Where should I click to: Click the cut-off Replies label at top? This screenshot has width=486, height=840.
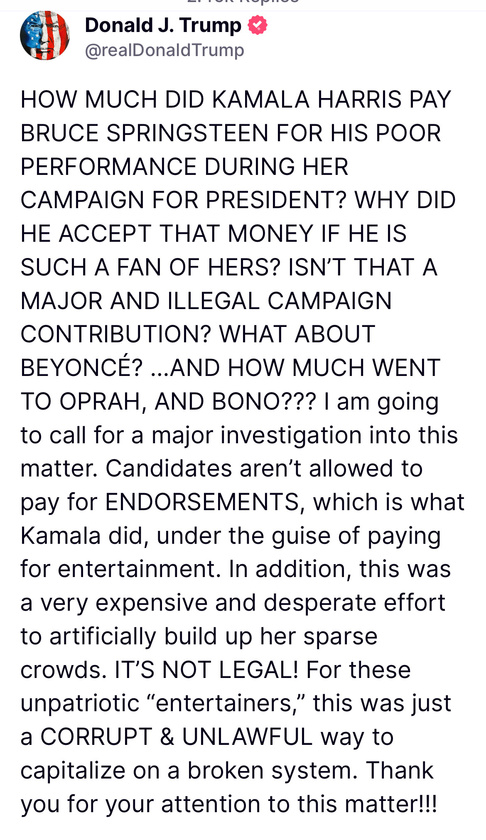[x=243, y=2]
